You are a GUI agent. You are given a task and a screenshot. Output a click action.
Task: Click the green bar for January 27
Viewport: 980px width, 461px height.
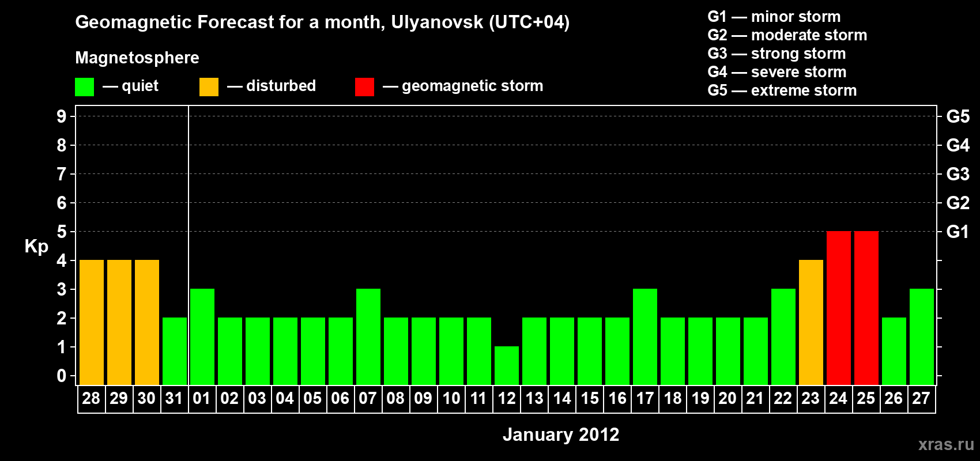[922, 337]
